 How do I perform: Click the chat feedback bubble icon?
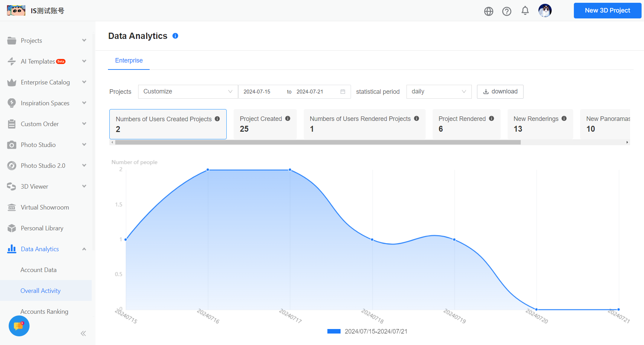[x=19, y=326]
